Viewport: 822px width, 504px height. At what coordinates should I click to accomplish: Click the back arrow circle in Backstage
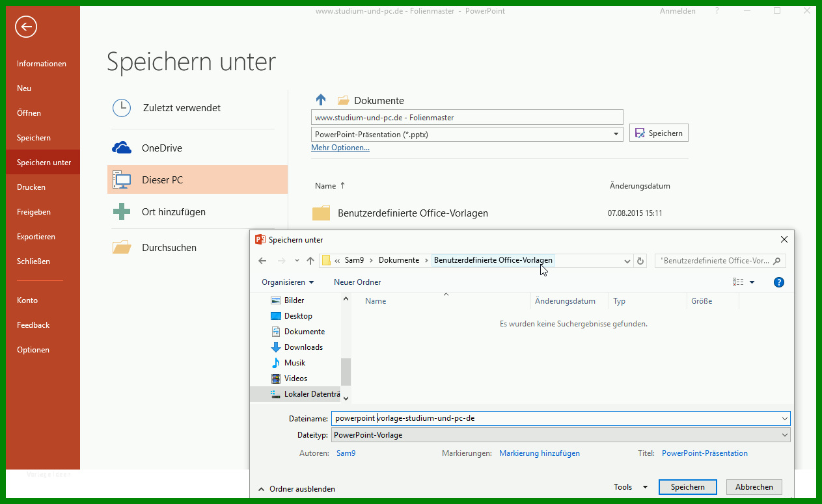point(26,27)
